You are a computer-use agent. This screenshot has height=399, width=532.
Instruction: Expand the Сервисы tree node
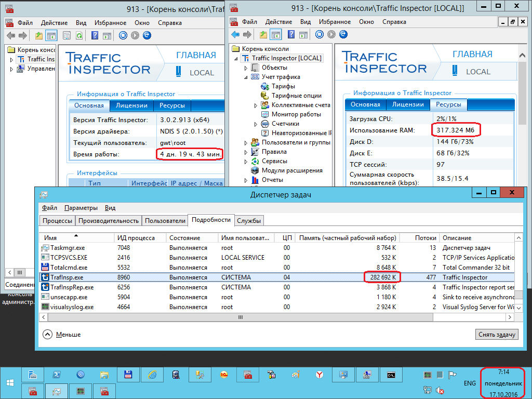pyautogui.click(x=246, y=162)
